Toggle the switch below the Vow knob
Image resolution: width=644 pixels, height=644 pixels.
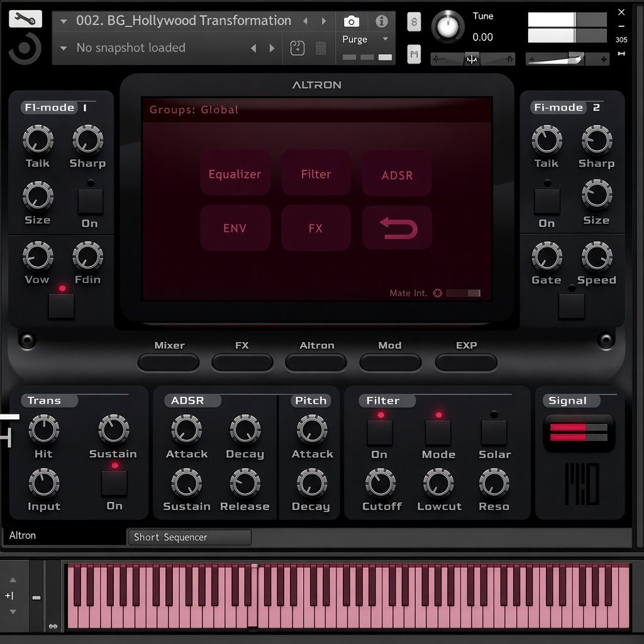click(61, 306)
